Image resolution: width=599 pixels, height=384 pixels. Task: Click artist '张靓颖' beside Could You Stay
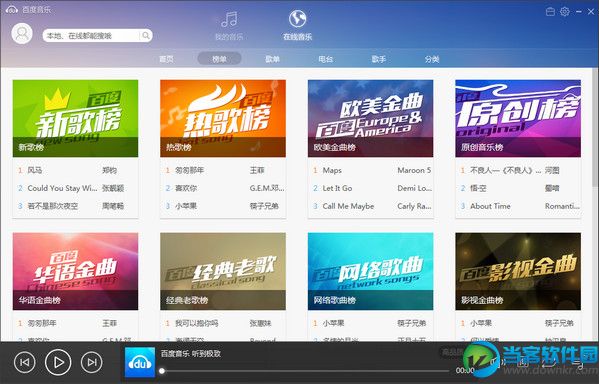(113, 188)
